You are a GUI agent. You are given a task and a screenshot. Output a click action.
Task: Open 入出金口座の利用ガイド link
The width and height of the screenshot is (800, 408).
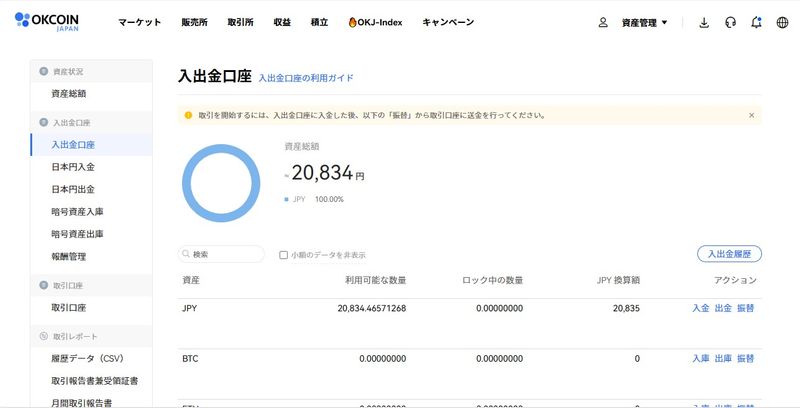[305, 78]
